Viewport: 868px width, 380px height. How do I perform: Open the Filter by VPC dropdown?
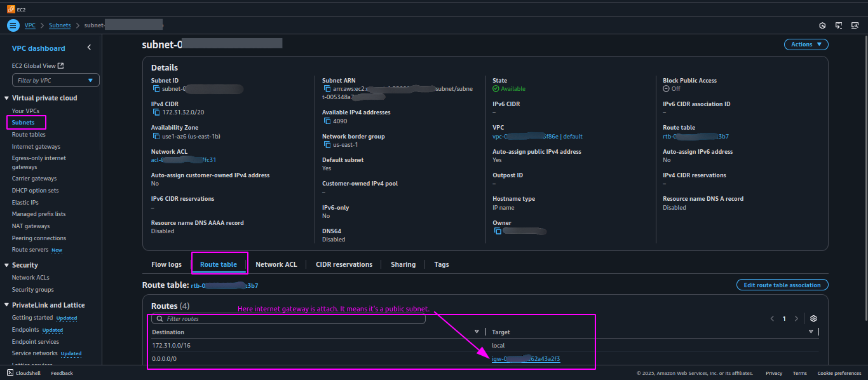pyautogui.click(x=56, y=80)
